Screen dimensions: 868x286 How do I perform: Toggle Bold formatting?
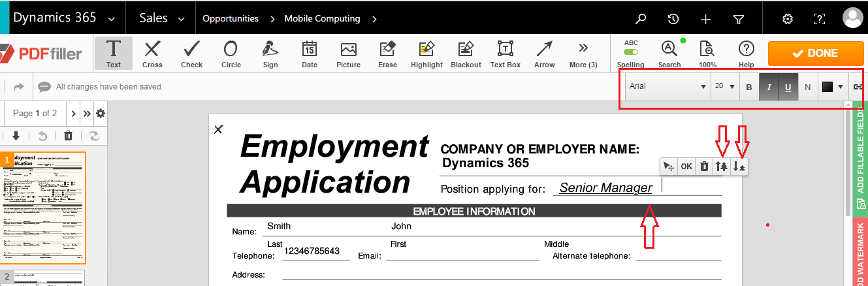[749, 87]
